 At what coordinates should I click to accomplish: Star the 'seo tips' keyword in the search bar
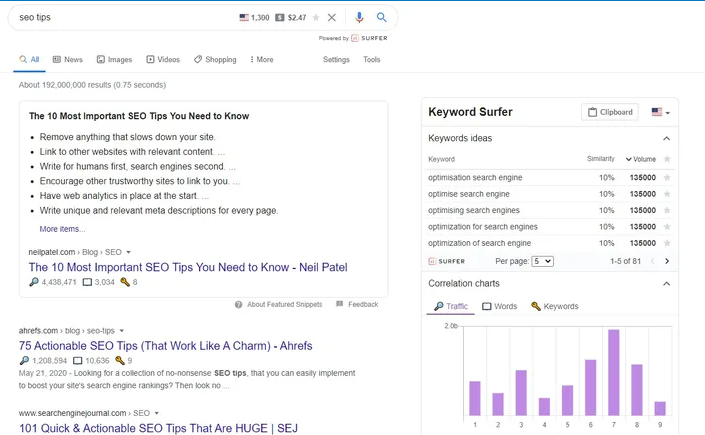click(x=316, y=18)
